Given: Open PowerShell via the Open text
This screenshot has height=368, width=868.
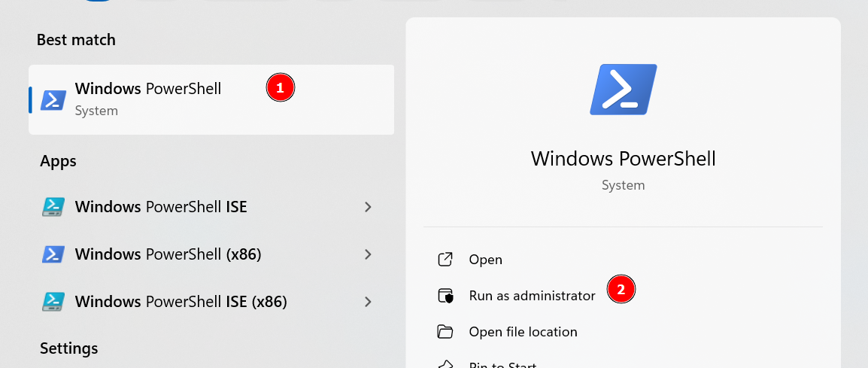Looking at the screenshot, I should tap(485, 260).
